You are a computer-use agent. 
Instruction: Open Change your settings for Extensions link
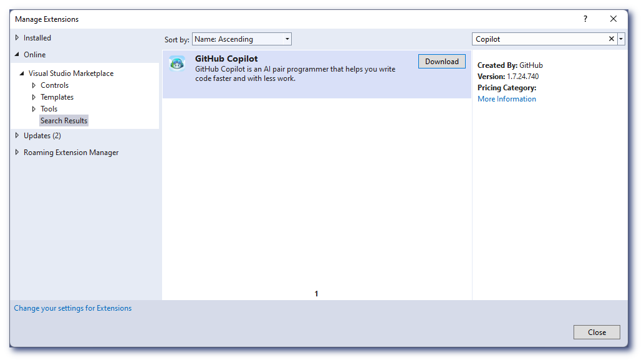tap(73, 308)
